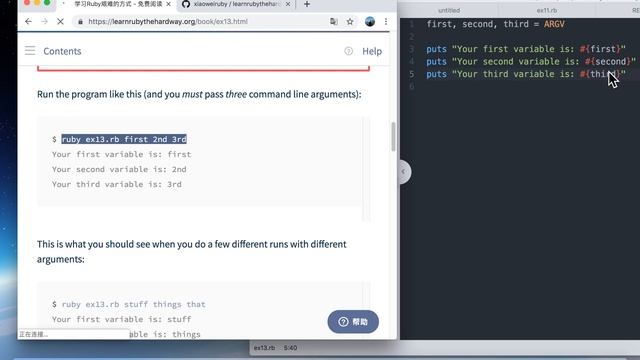Click 'ruby ex13.rb stuff things that' command
This screenshot has width=640, height=360.
(133, 304)
